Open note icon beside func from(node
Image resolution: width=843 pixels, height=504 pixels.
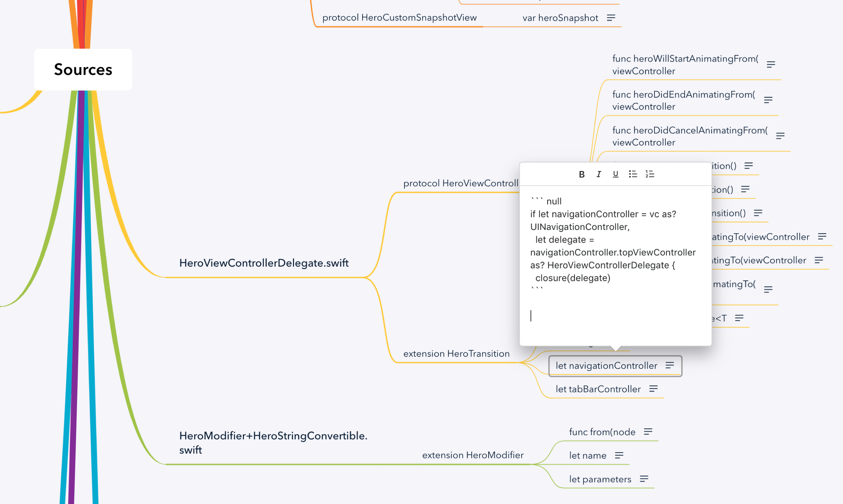[x=648, y=432]
